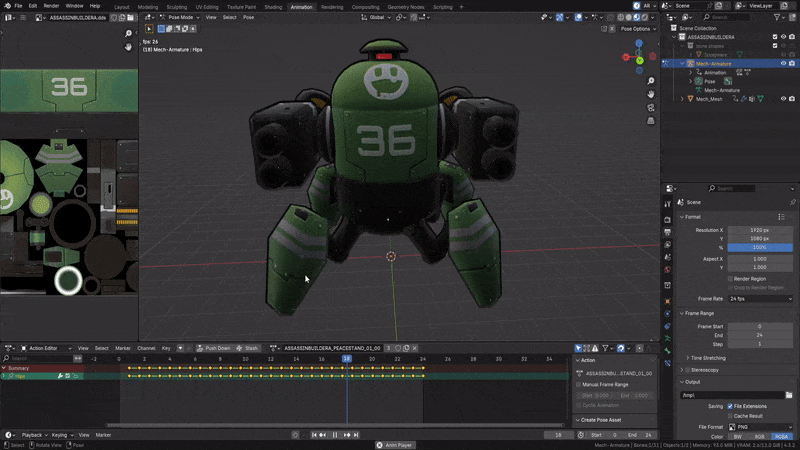The width and height of the screenshot is (800, 450).
Task: Click the pause button in timeline playback
Action: 334,435
